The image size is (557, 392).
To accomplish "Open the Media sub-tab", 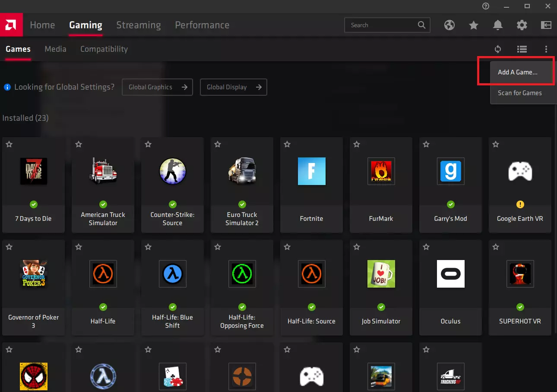I will coord(55,49).
